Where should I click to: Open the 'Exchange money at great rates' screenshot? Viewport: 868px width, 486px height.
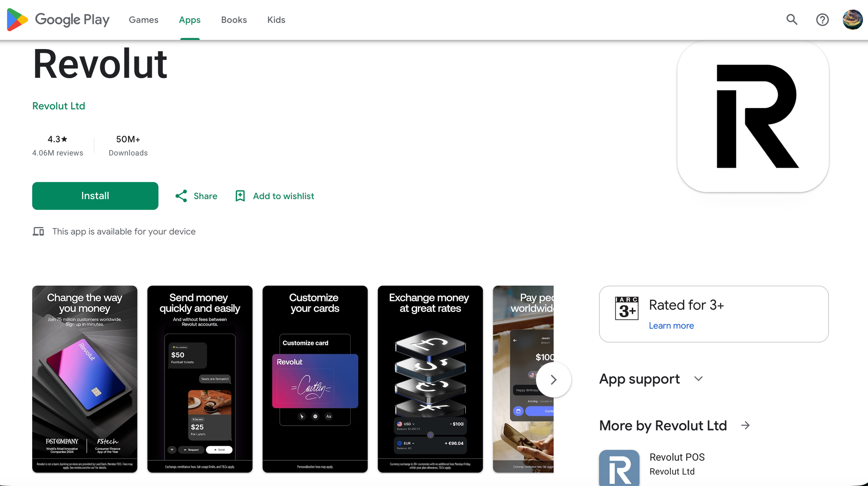click(x=430, y=379)
